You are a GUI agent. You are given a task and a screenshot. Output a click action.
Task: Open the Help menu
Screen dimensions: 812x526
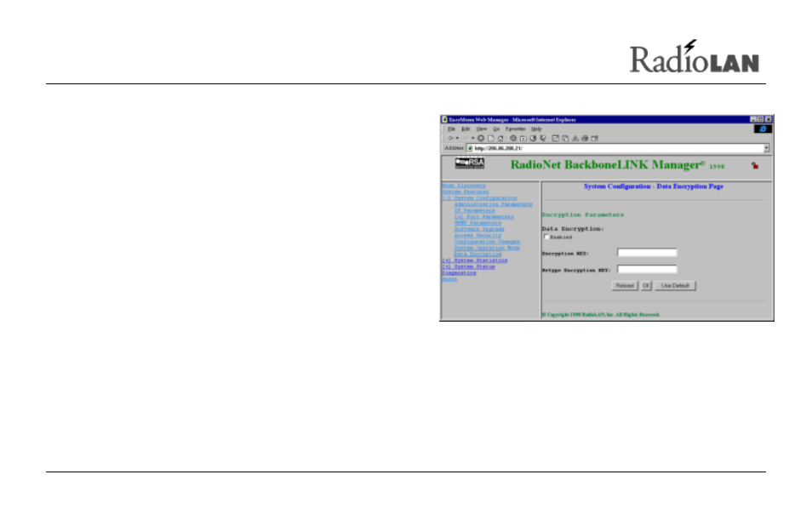click(x=536, y=129)
